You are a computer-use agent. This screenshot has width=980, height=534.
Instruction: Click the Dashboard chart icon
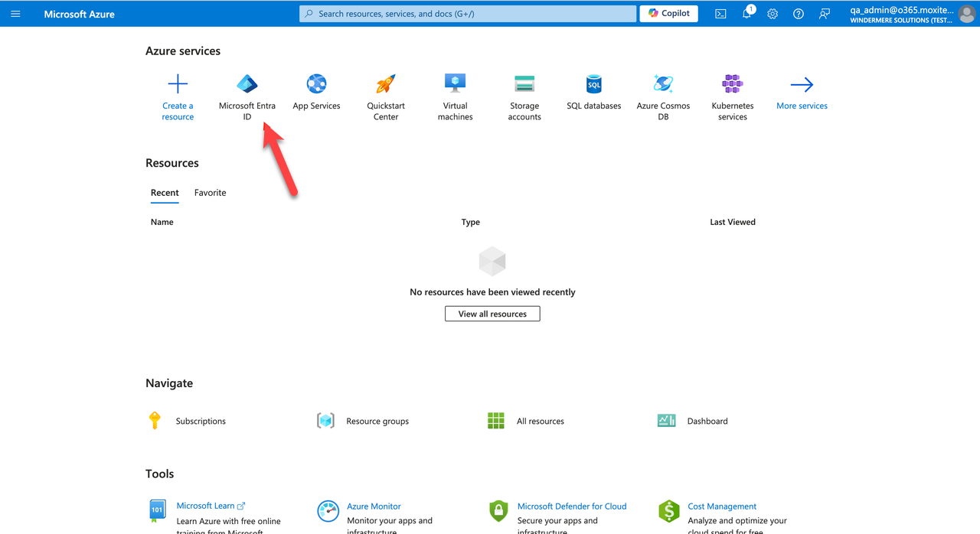pyautogui.click(x=667, y=421)
